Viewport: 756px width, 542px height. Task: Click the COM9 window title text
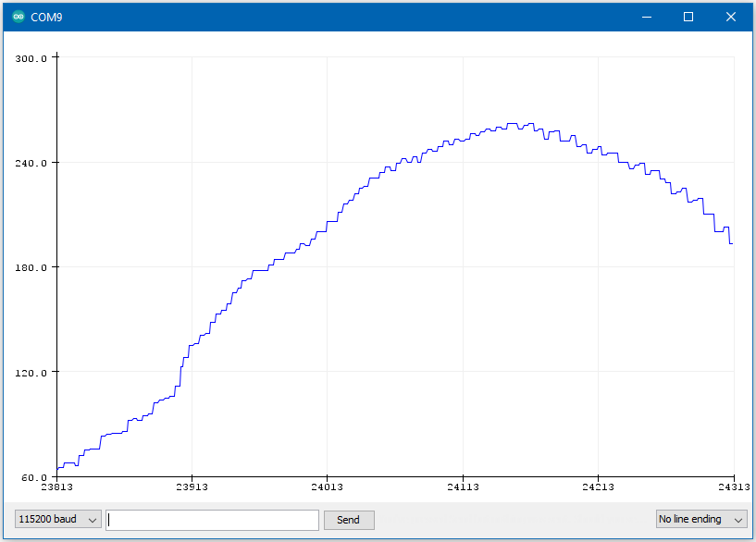click(x=46, y=18)
